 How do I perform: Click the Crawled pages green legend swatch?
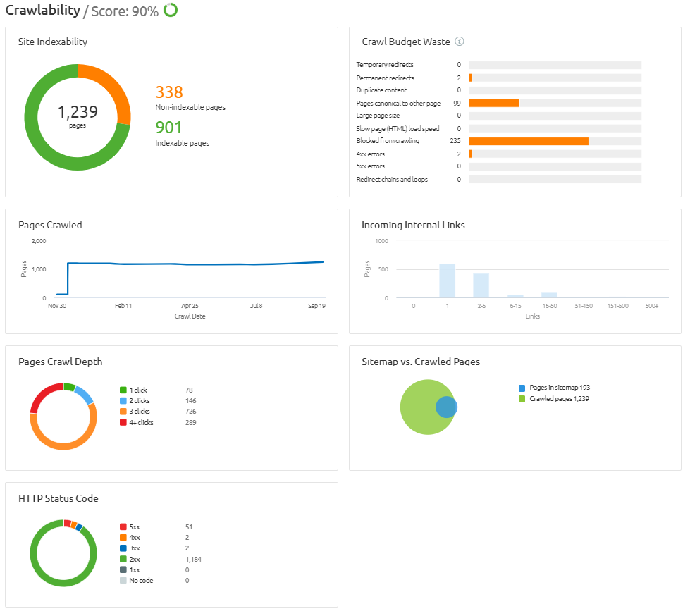522,399
